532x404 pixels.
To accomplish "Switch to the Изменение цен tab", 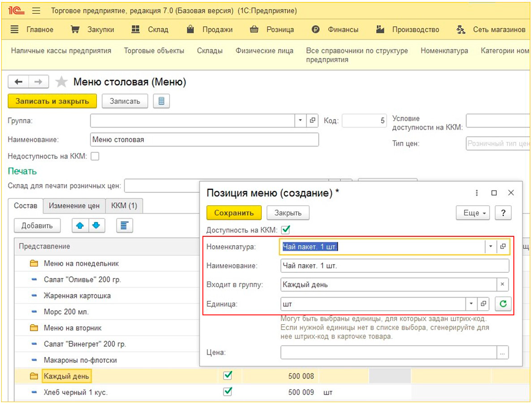I will click(74, 206).
